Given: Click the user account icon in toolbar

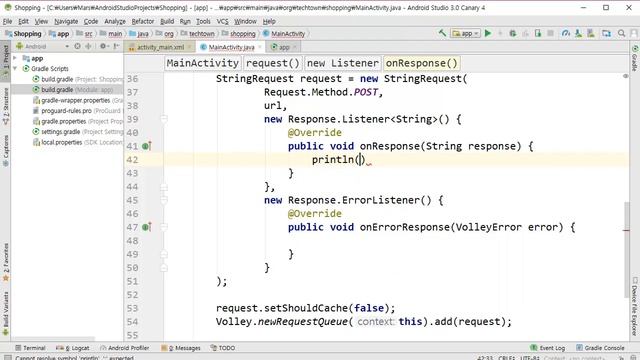Looking at the screenshot, I should coord(634,33).
